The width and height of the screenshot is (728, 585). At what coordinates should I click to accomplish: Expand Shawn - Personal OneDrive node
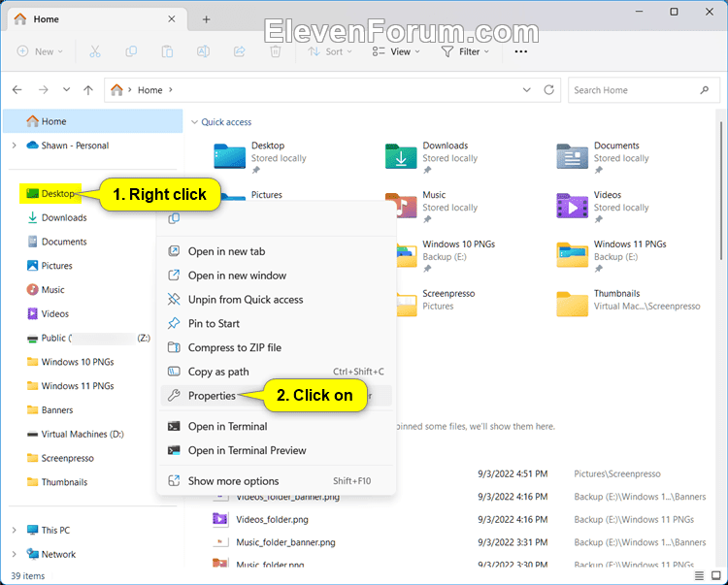14,146
